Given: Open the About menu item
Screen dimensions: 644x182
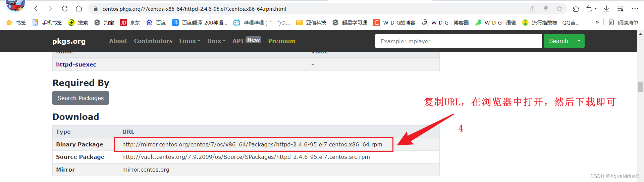Looking at the screenshot, I should (118, 41).
